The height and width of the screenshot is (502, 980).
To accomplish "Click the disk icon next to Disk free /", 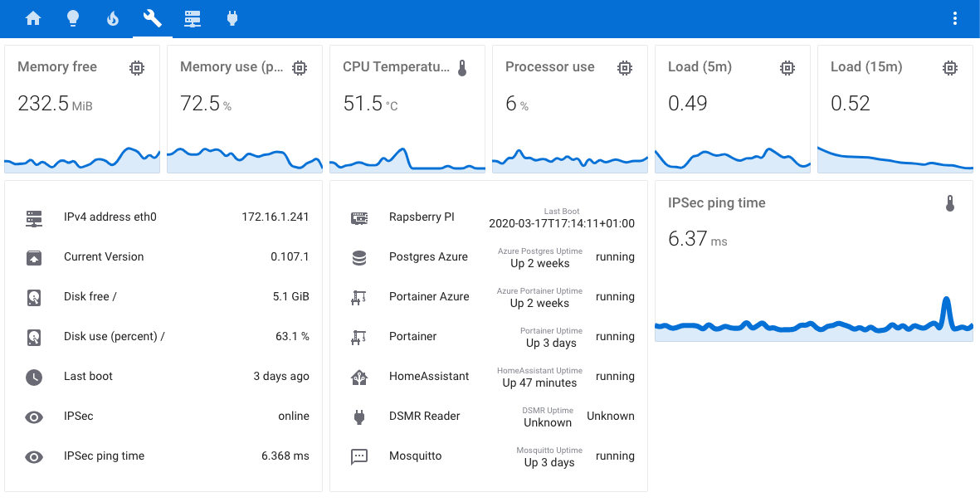I will (34, 296).
